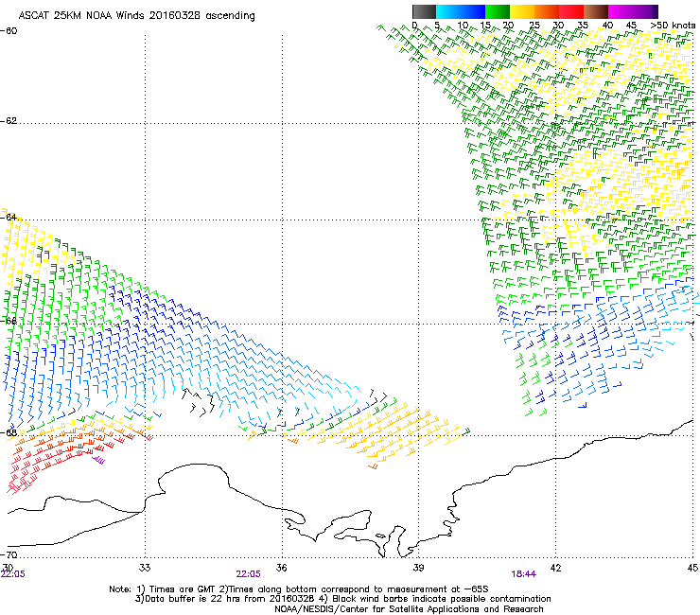Click the '33' longitude axis label

point(145,568)
